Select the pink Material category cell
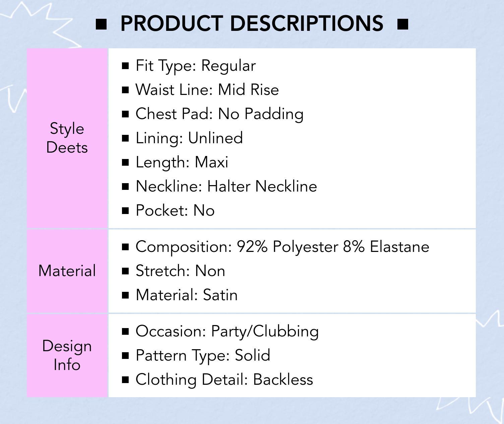 (x=67, y=271)
